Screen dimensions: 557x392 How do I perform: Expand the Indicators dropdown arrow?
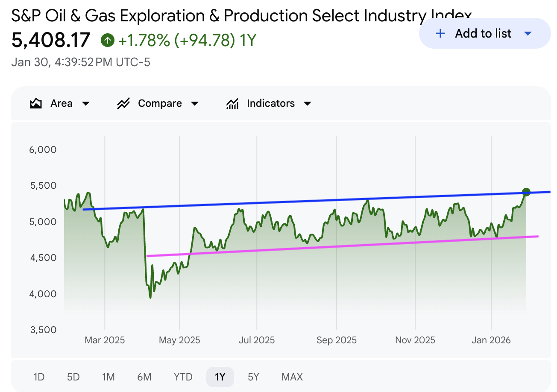pyautogui.click(x=307, y=103)
